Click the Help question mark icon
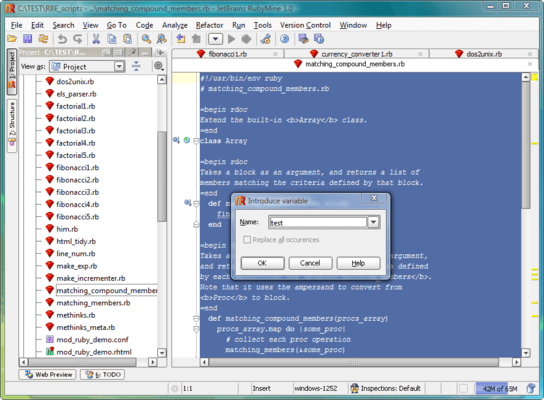 (x=284, y=39)
